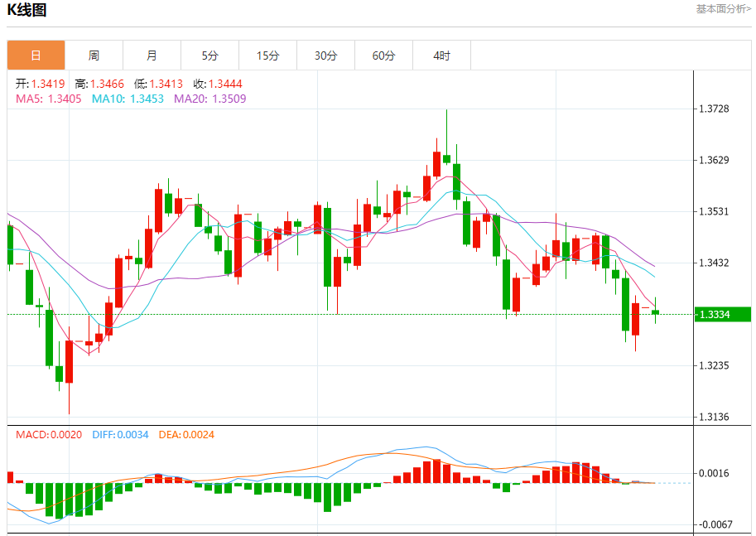The height and width of the screenshot is (536, 756).
Task: Open the 60分 interval tab
Action: point(383,56)
